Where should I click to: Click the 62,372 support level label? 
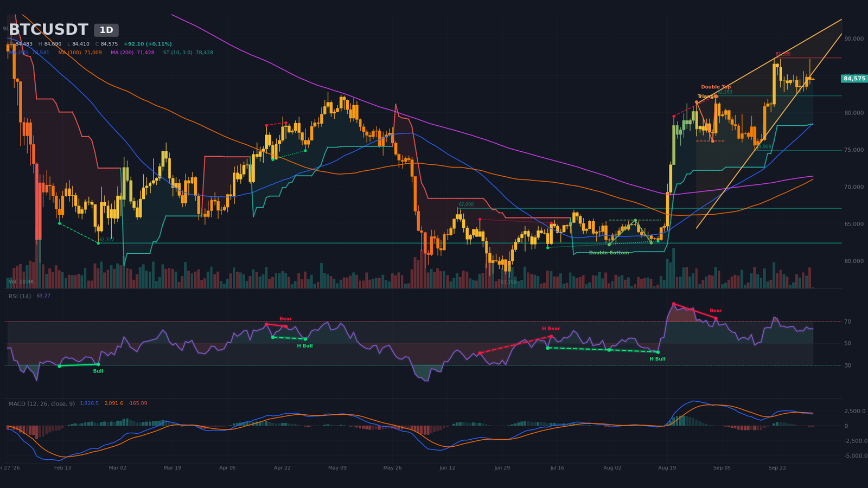tap(107, 240)
